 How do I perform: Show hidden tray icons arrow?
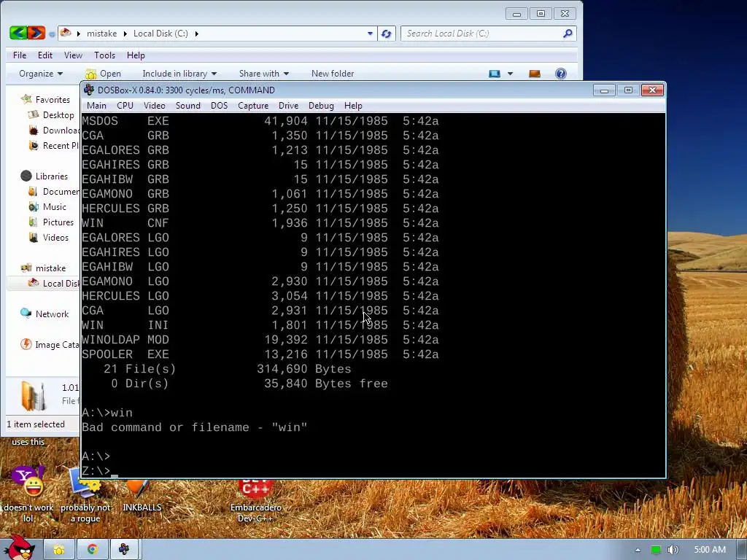click(638, 550)
